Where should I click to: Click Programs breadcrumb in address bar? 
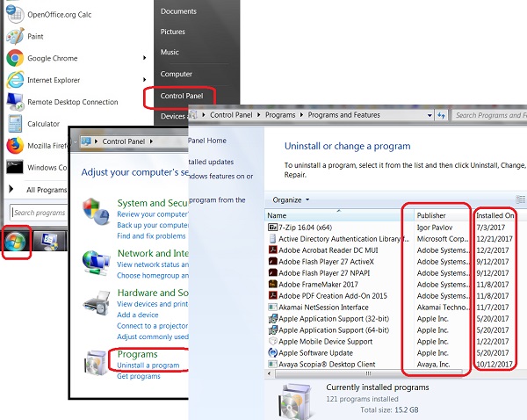(280, 115)
